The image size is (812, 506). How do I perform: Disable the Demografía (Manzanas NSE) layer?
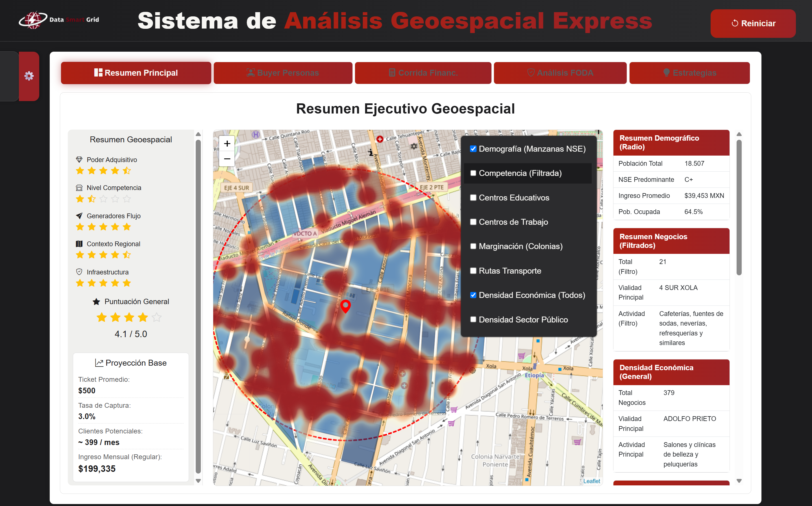473,149
